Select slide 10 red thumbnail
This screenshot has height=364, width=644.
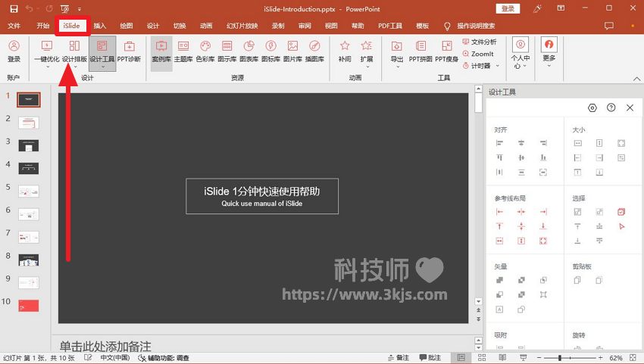coord(29,306)
